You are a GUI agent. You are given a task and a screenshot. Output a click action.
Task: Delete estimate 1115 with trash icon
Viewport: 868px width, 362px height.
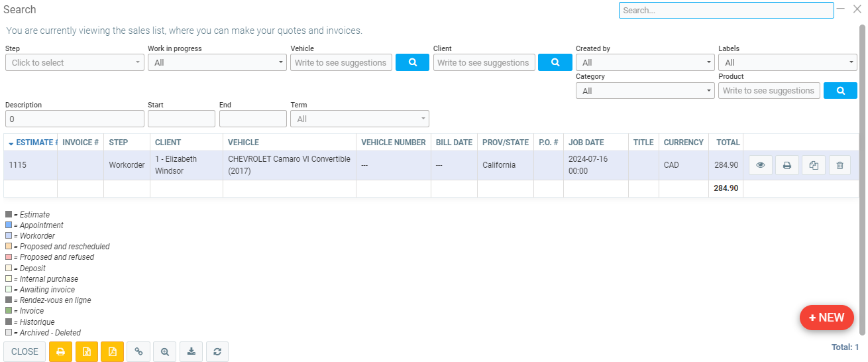(x=840, y=165)
